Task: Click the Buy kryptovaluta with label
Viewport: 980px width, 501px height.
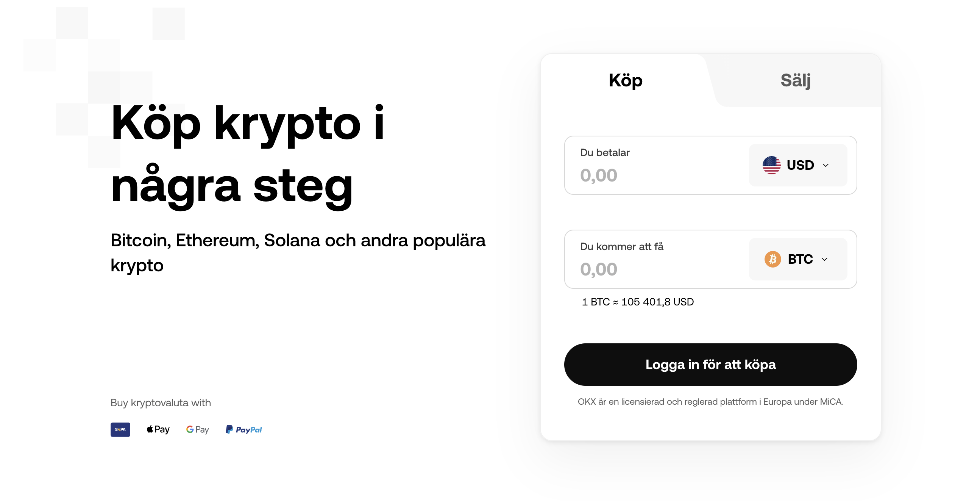Action: [x=161, y=402]
